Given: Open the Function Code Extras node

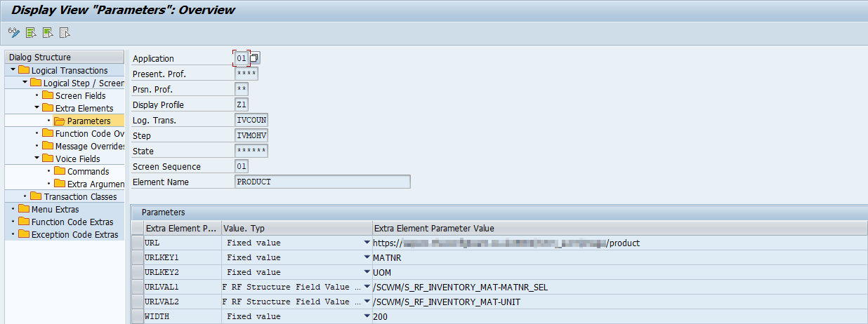Looking at the screenshot, I should (72, 222).
